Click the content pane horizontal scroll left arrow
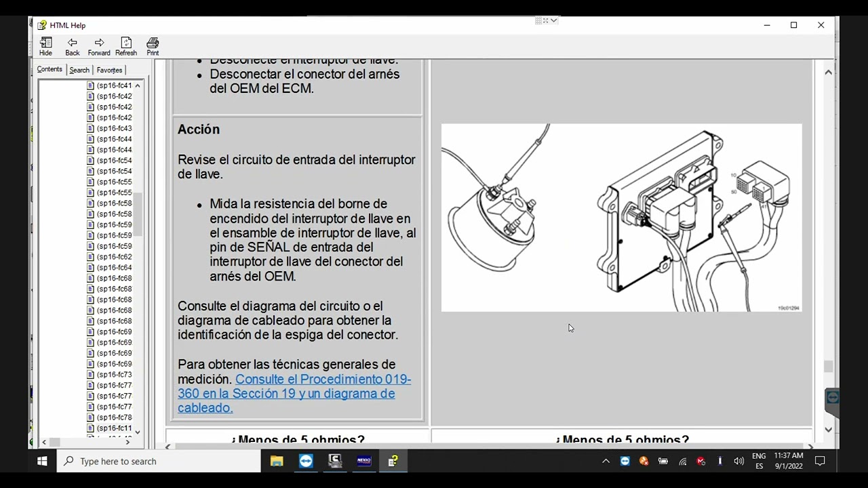 coord(168,445)
